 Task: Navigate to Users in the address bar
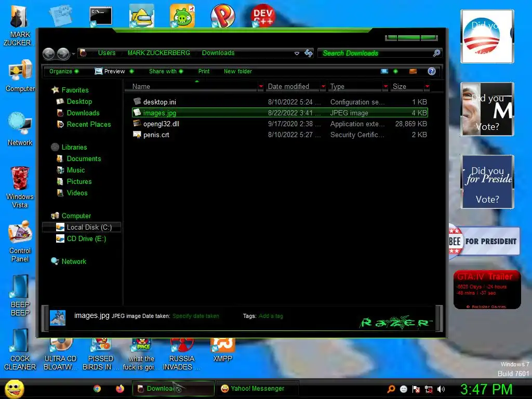[107, 53]
